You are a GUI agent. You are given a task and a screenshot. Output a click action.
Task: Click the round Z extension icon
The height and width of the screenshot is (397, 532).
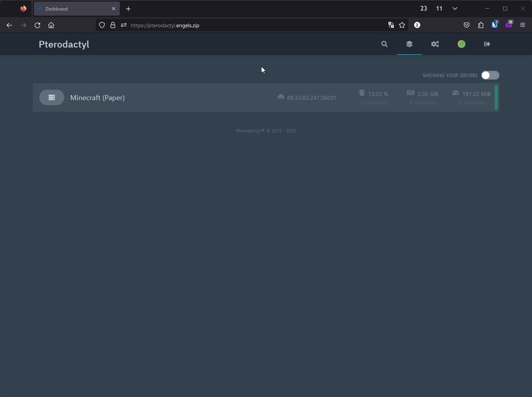point(417,25)
